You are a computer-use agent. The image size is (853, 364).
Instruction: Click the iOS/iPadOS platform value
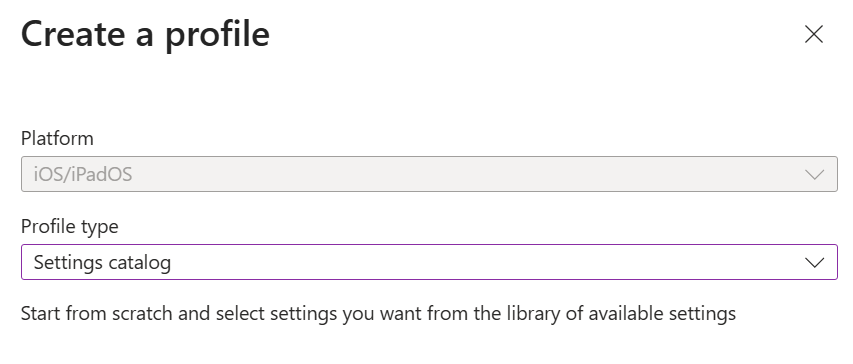click(x=83, y=175)
